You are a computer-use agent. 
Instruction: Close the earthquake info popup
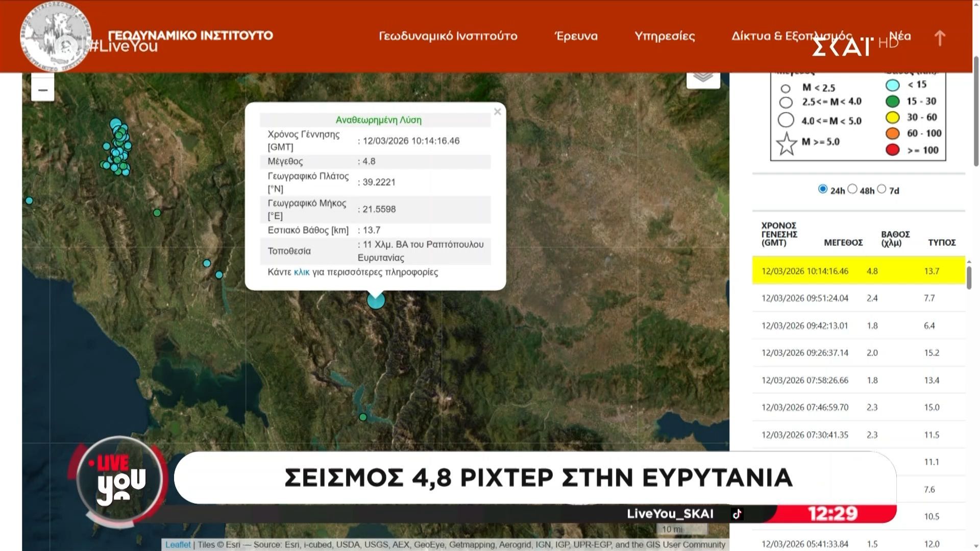(497, 111)
